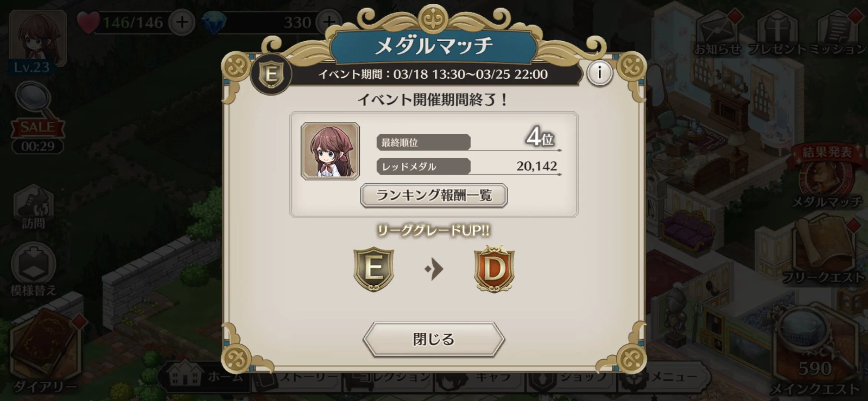Close the dialog with 閉じる
The width and height of the screenshot is (868, 401).
click(x=434, y=339)
